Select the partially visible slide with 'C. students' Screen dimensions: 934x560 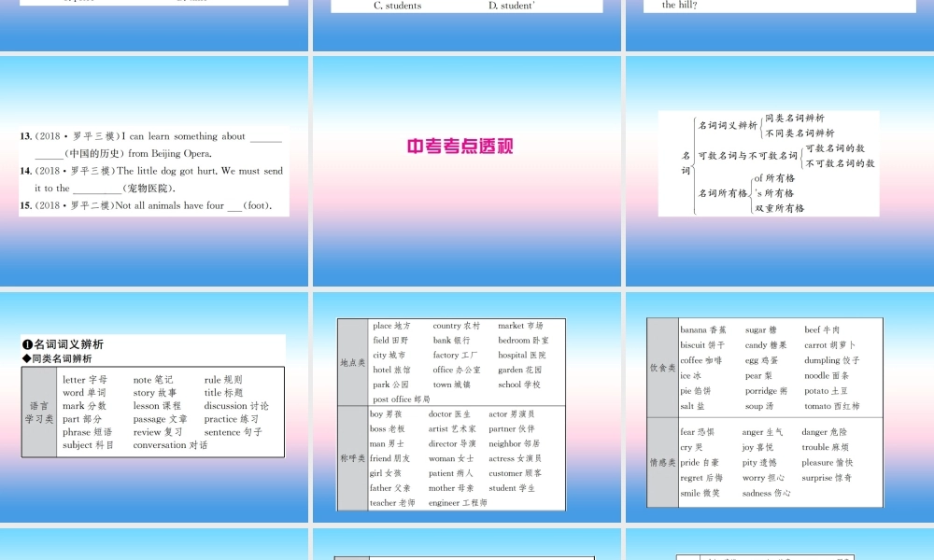[x=466, y=25]
